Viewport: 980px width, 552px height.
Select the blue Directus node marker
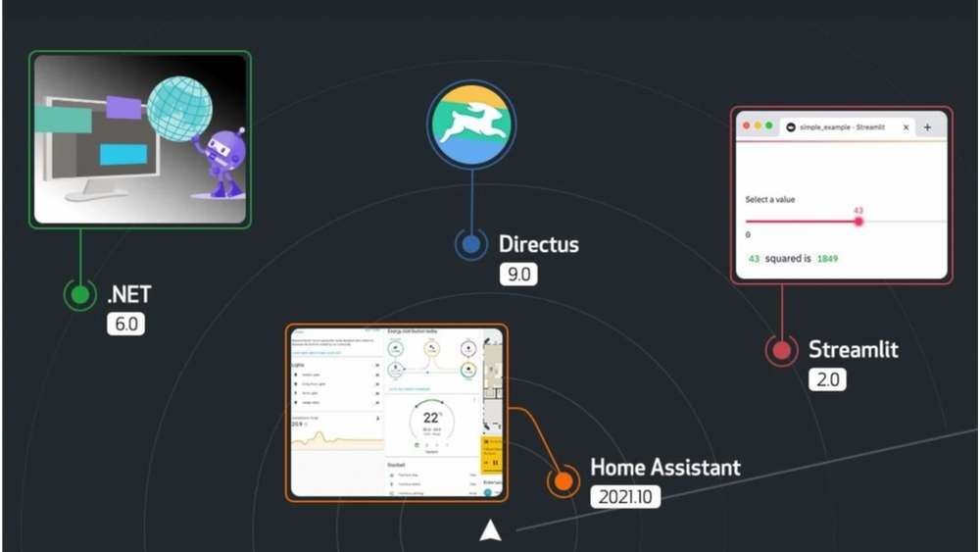(471, 244)
